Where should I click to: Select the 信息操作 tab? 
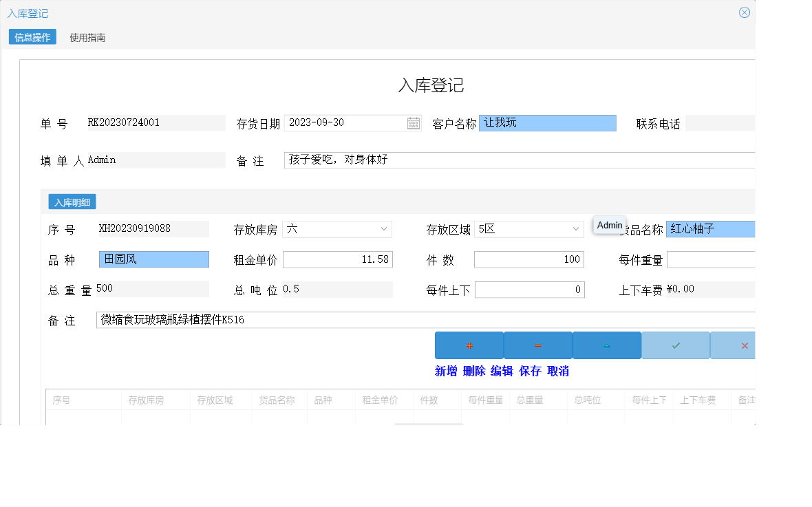pyautogui.click(x=32, y=36)
